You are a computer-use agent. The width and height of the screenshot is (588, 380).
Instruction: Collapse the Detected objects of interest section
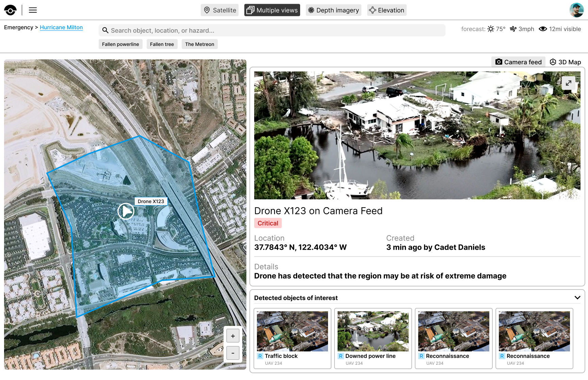point(577,298)
